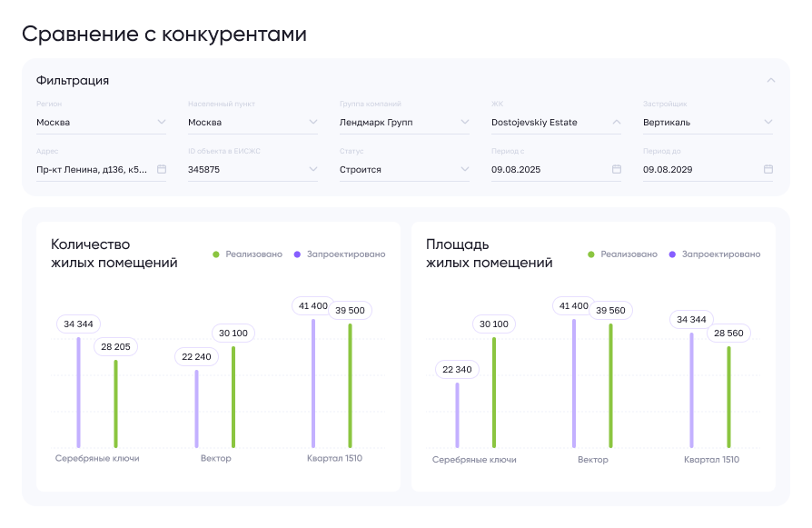Click the 39 560 value label
812x528 pixels.
pos(610,311)
